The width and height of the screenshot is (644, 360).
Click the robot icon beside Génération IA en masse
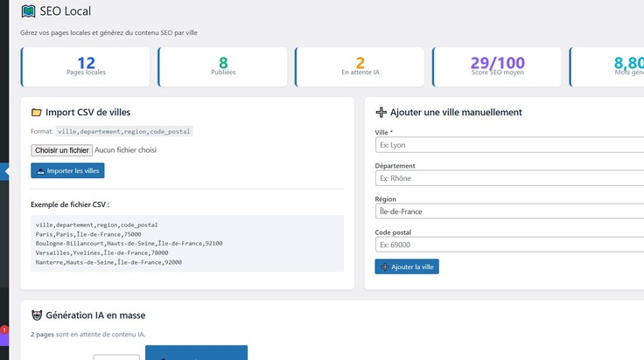[37, 315]
